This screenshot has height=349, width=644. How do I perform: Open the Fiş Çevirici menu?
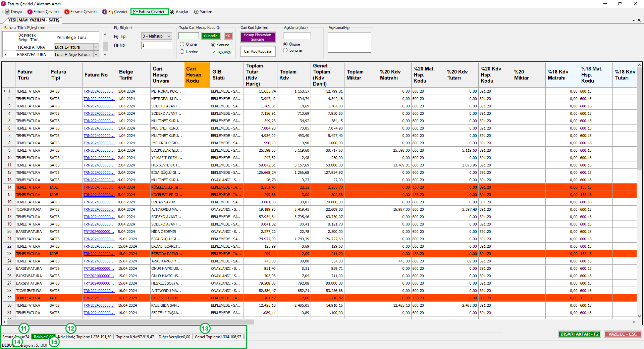click(115, 12)
